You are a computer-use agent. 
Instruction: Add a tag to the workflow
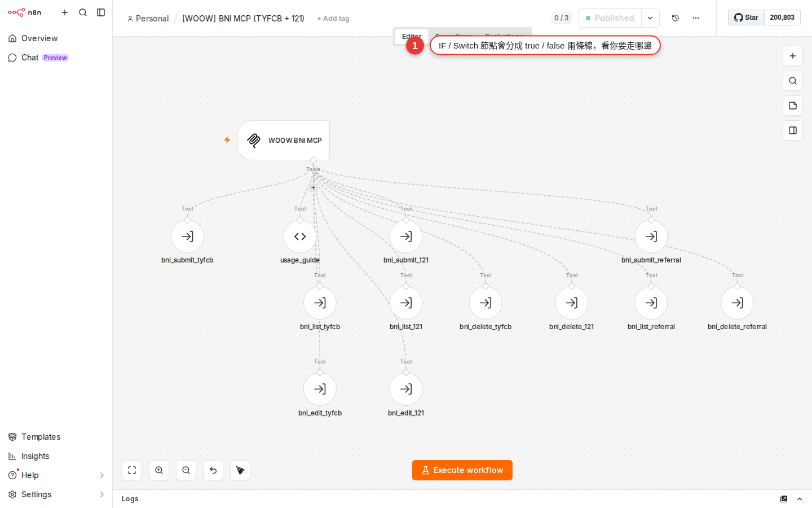(x=333, y=19)
